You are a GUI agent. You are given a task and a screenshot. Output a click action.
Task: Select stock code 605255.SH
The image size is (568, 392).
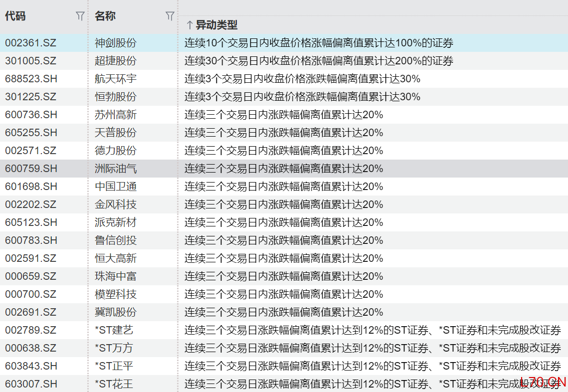tap(31, 133)
